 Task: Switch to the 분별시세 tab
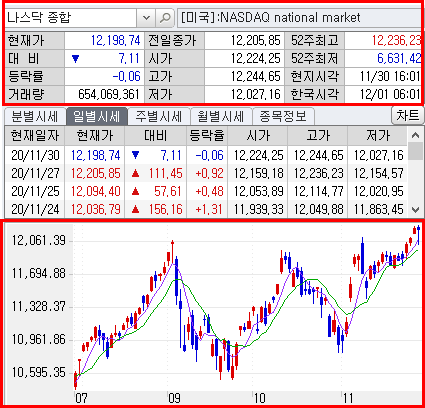point(35,117)
